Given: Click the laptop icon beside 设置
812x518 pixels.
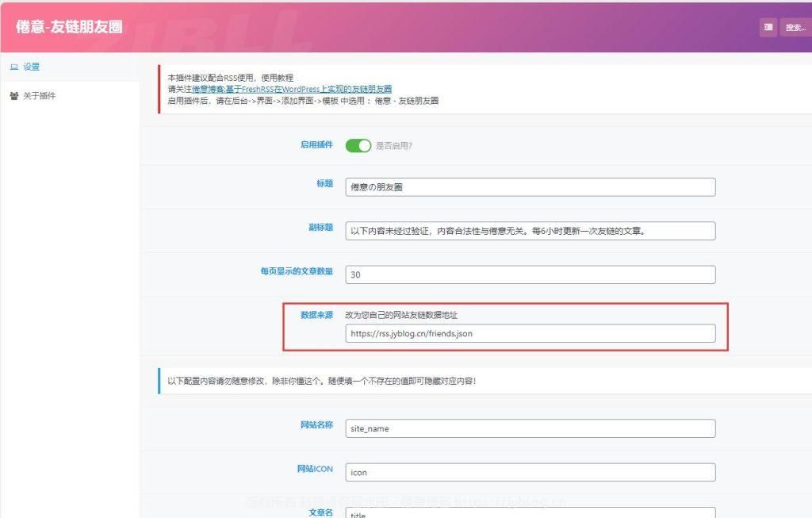Looking at the screenshot, I should (x=13, y=67).
